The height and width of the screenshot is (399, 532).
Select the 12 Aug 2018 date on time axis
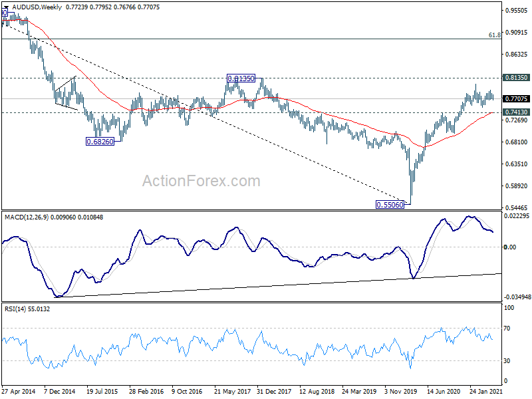(317, 391)
